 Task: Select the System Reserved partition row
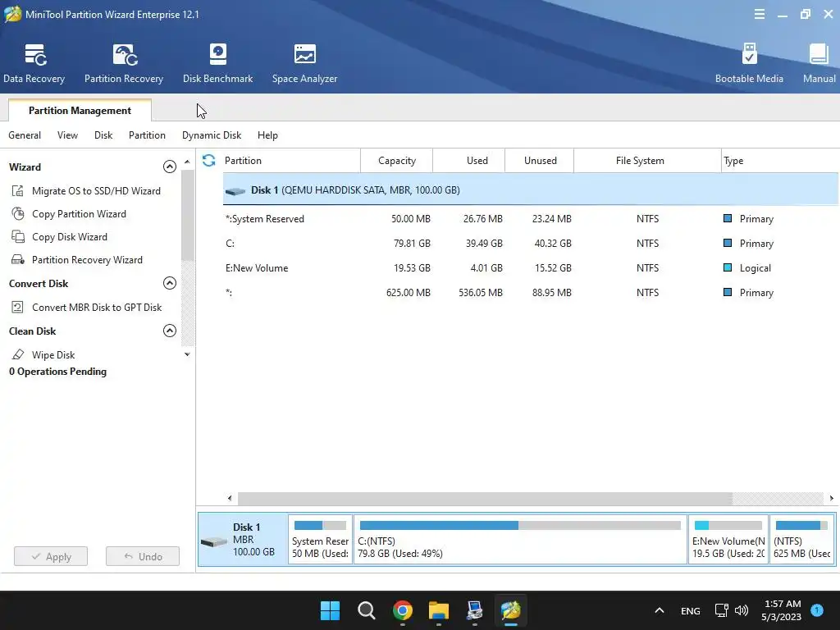531,218
